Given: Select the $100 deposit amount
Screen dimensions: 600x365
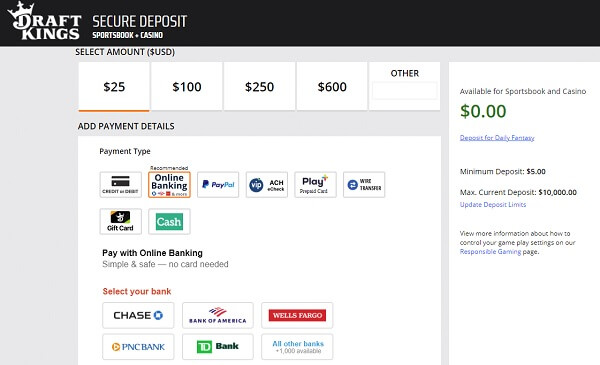Looking at the screenshot, I should [187, 87].
